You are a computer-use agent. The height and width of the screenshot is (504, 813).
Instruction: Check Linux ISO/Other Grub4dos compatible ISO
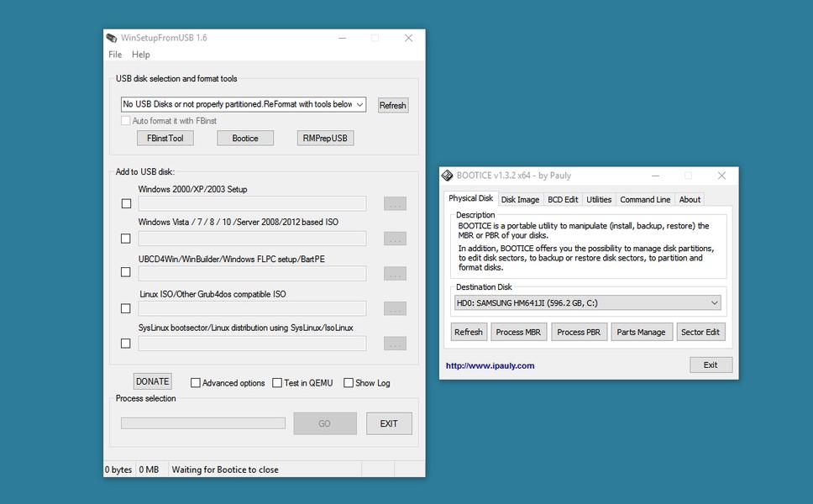126,308
